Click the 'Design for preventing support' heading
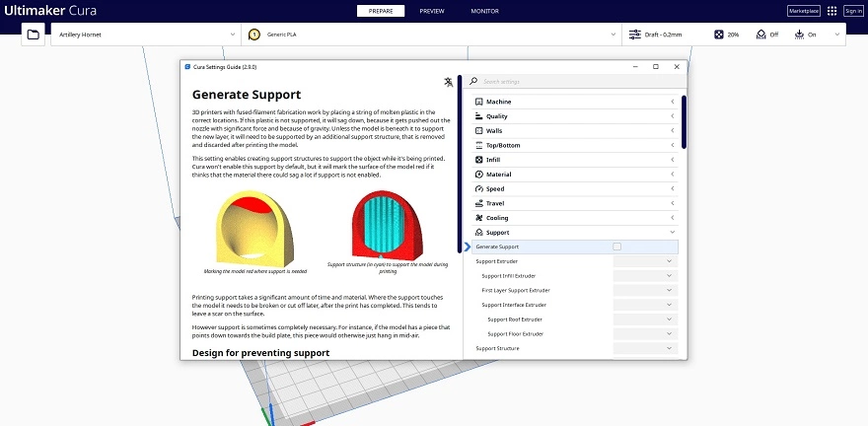The image size is (868, 426). click(x=260, y=352)
